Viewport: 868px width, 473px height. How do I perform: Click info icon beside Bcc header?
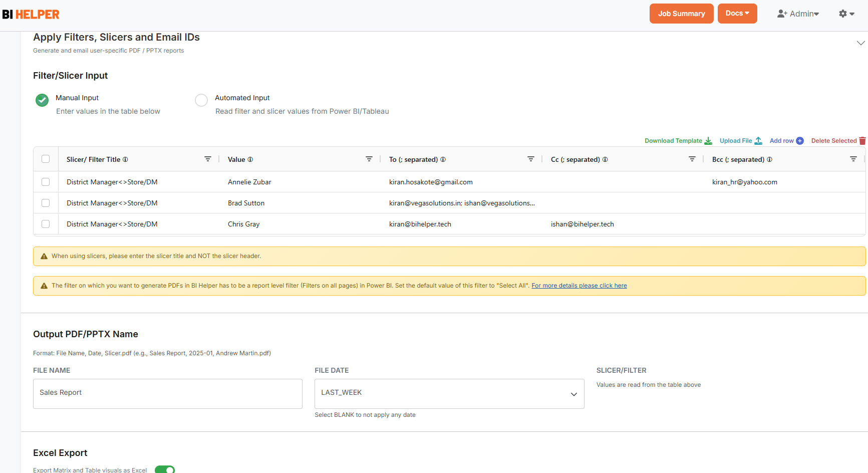[769, 159]
